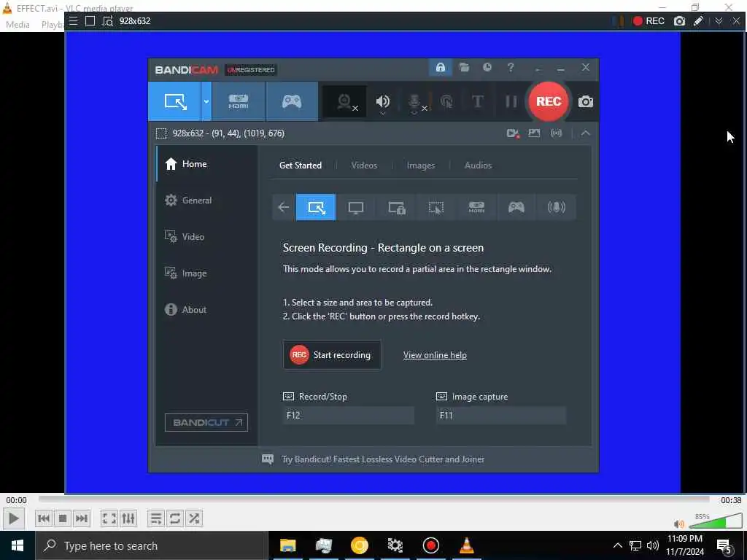Viewport: 747px width, 560px height.
Task: Click the image status icon in the size bar
Action: 534,133
